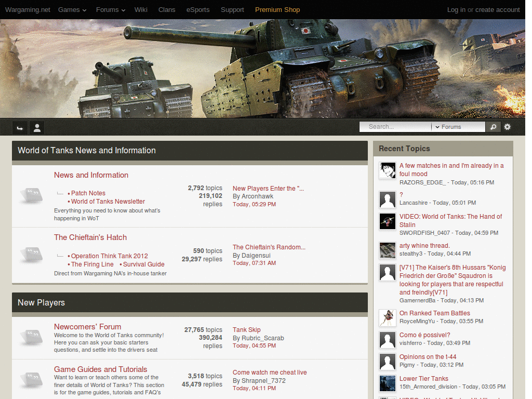Open The Chieftain's Hatch forum
The width and height of the screenshot is (532, 399).
[90, 237]
